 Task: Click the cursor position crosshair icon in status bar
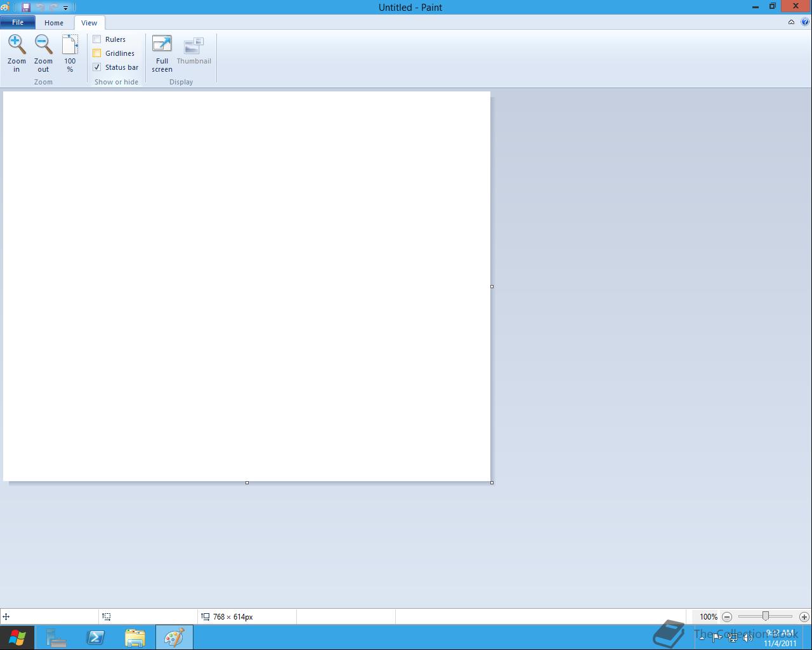6,616
